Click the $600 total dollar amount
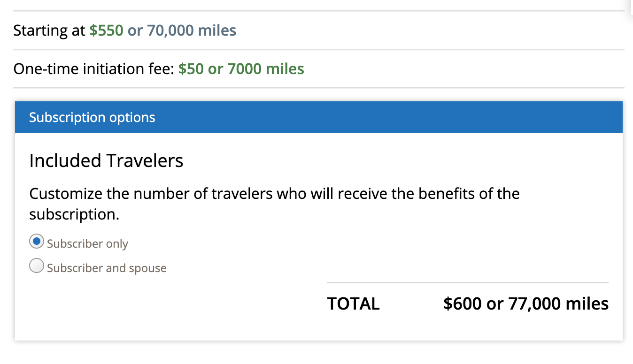Image resolution: width=633 pixels, height=364 pixels. coord(463,304)
